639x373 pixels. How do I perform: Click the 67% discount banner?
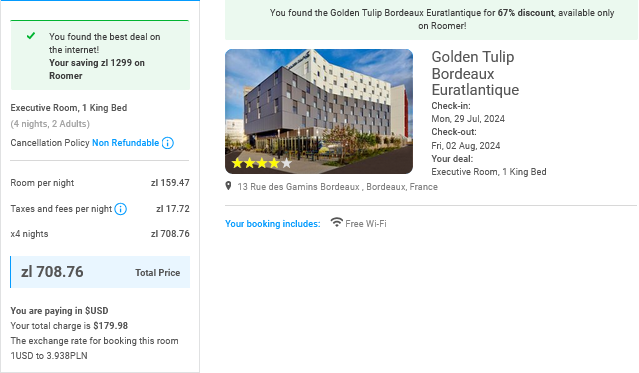click(x=431, y=19)
